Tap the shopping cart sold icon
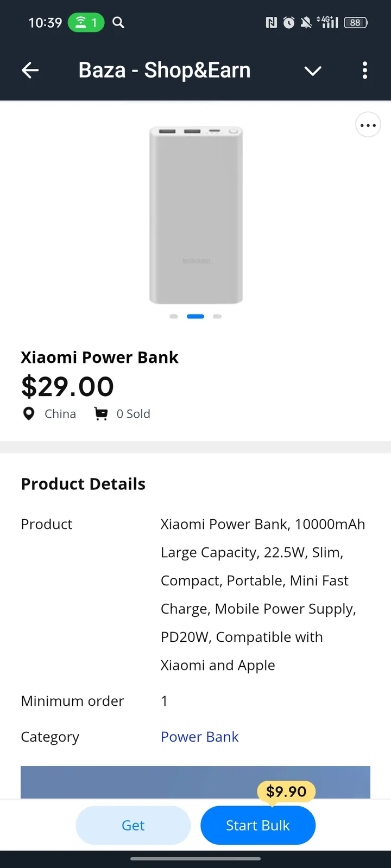 [x=101, y=414]
